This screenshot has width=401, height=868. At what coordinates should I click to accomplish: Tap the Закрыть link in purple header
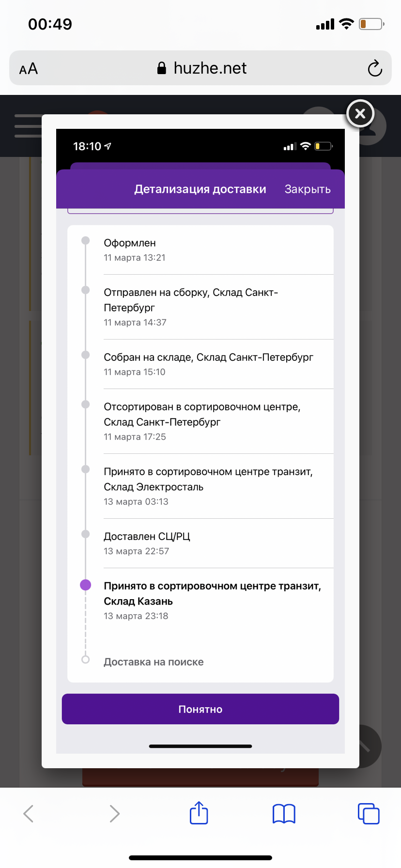point(308,189)
